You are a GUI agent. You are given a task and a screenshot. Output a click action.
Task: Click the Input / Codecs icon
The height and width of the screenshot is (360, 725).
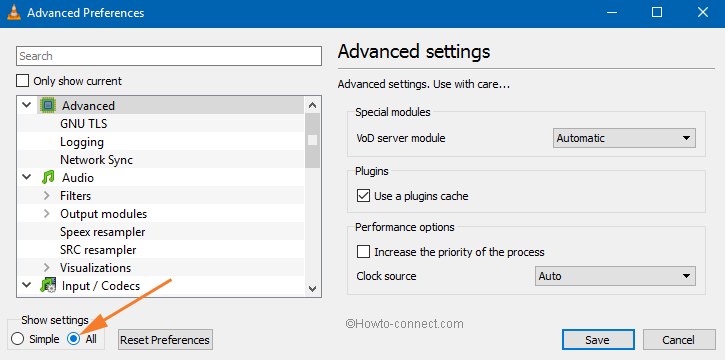[48, 286]
